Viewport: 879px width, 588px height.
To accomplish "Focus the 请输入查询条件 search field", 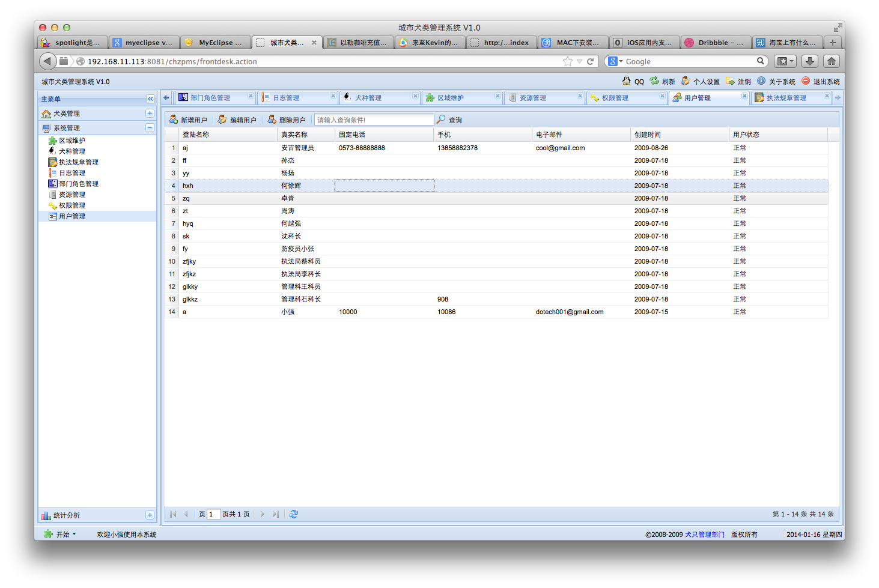I will coord(374,120).
